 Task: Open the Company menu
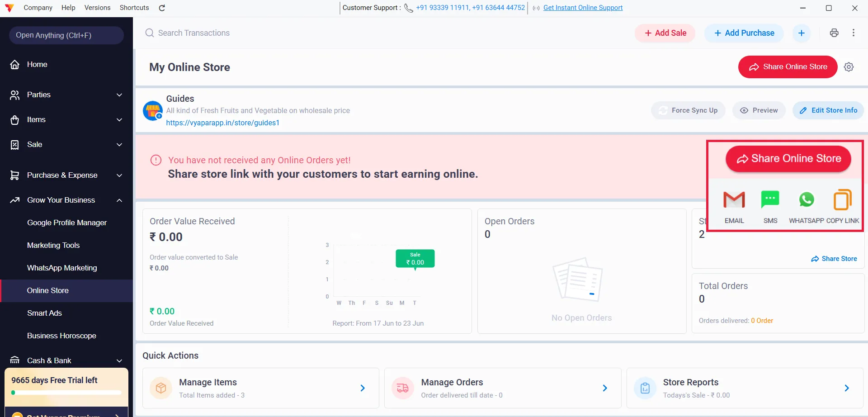[38, 8]
